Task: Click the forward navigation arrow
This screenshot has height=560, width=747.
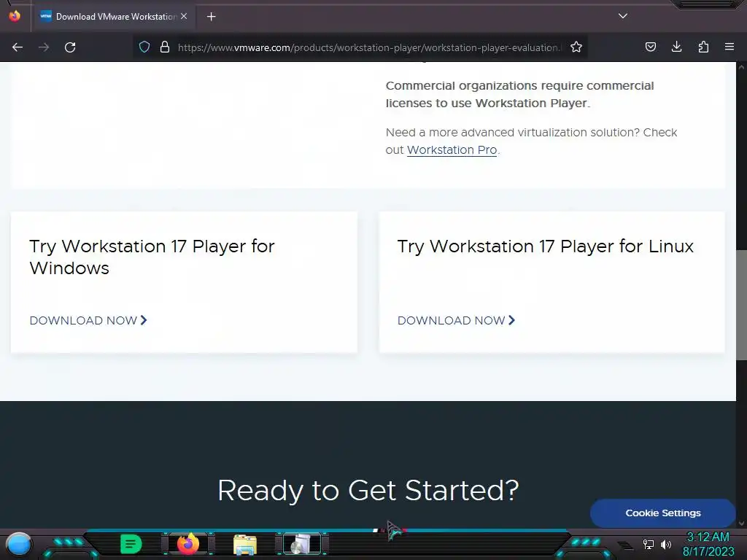Action: click(44, 47)
